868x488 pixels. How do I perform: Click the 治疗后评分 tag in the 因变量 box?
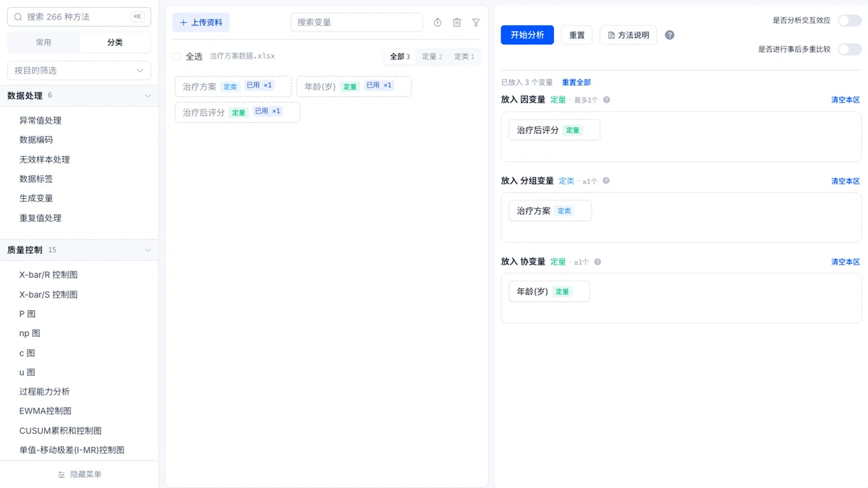click(554, 130)
